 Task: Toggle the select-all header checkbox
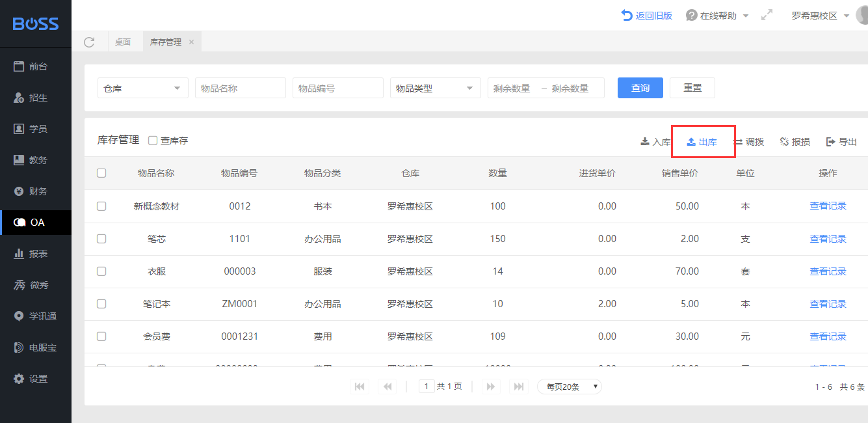click(x=101, y=173)
